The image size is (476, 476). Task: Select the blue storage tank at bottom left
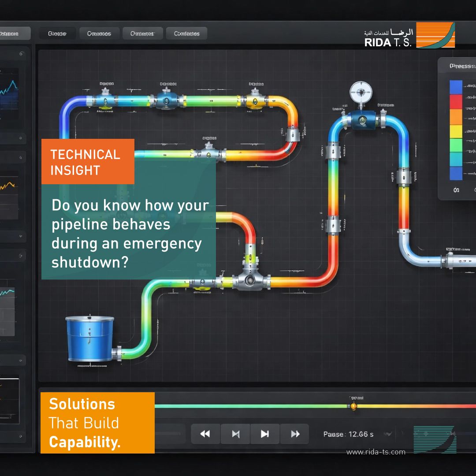click(90, 340)
